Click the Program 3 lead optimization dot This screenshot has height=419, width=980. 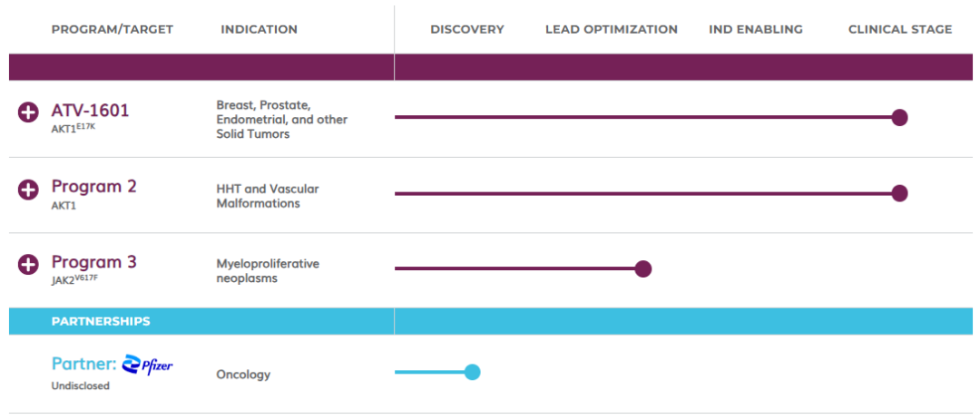pyautogui.click(x=643, y=268)
